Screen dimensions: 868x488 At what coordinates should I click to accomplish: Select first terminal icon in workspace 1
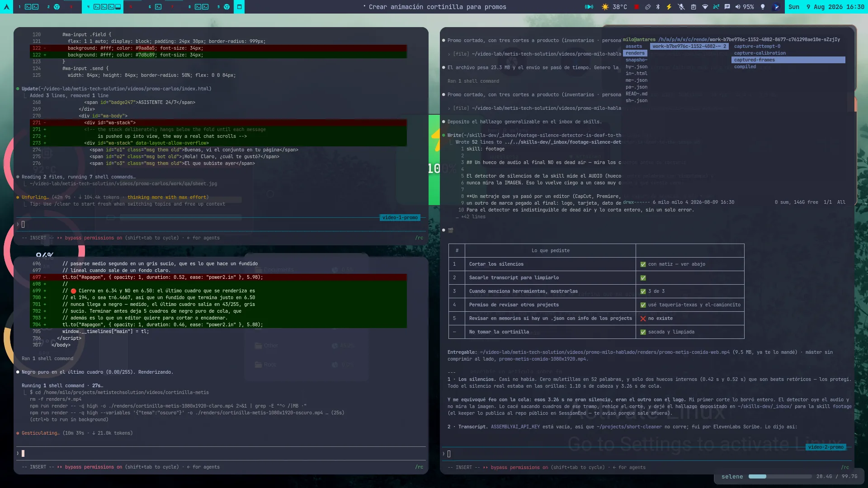(28, 7)
